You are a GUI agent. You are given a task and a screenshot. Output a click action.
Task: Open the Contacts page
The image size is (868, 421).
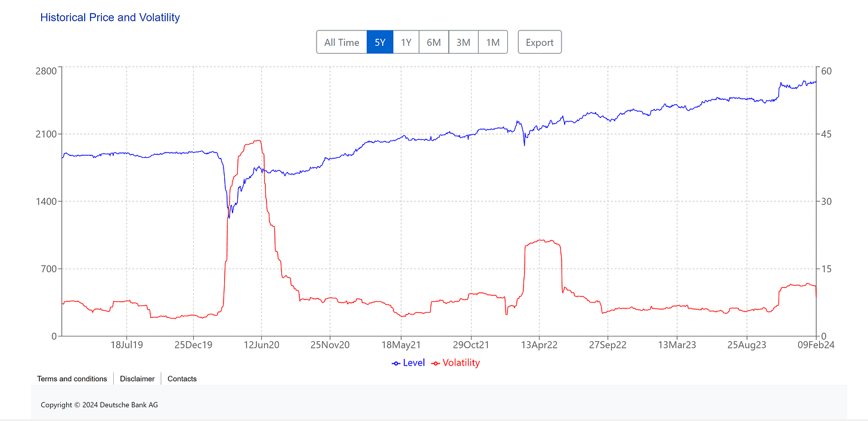pyautogui.click(x=182, y=379)
